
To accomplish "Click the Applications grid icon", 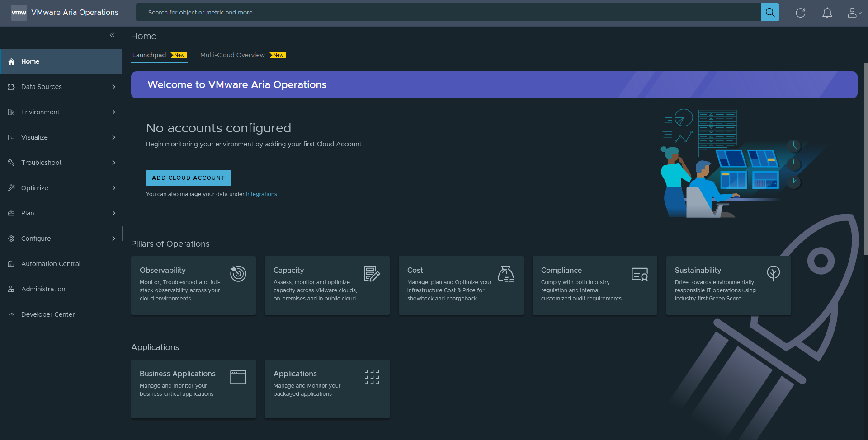I will click(372, 377).
